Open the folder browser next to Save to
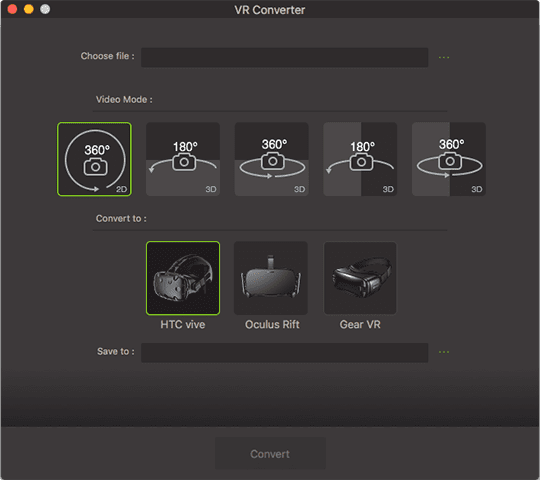 pos(444,352)
